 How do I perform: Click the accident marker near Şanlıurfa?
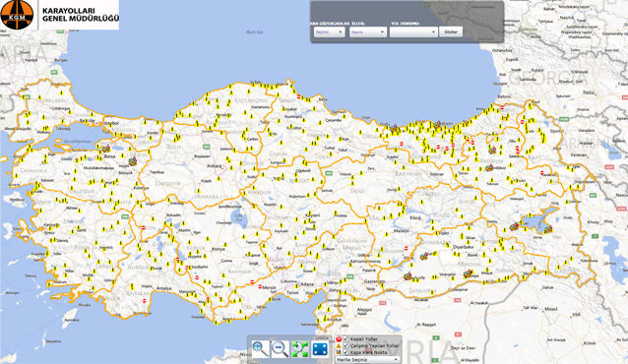click(x=408, y=275)
